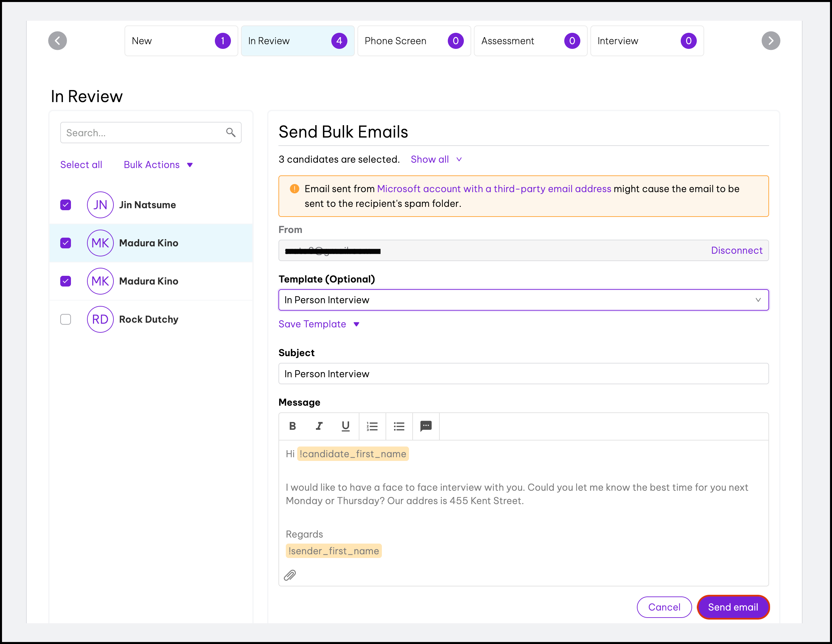Click into the Subject input field
The width and height of the screenshot is (832, 644).
[523, 374]
